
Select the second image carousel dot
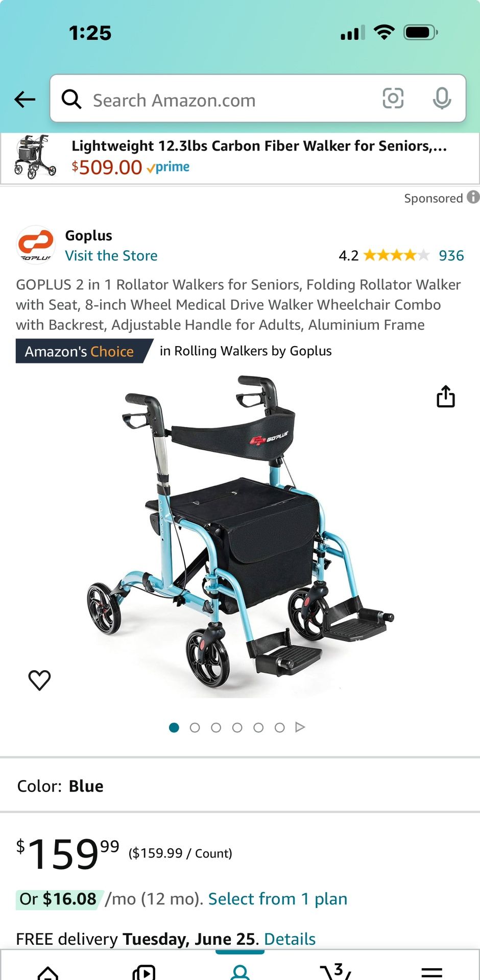(195, 727)
